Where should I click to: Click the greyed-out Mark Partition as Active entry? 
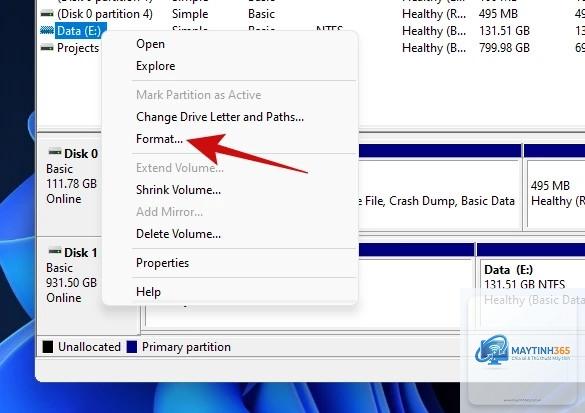tap(198, 95)
